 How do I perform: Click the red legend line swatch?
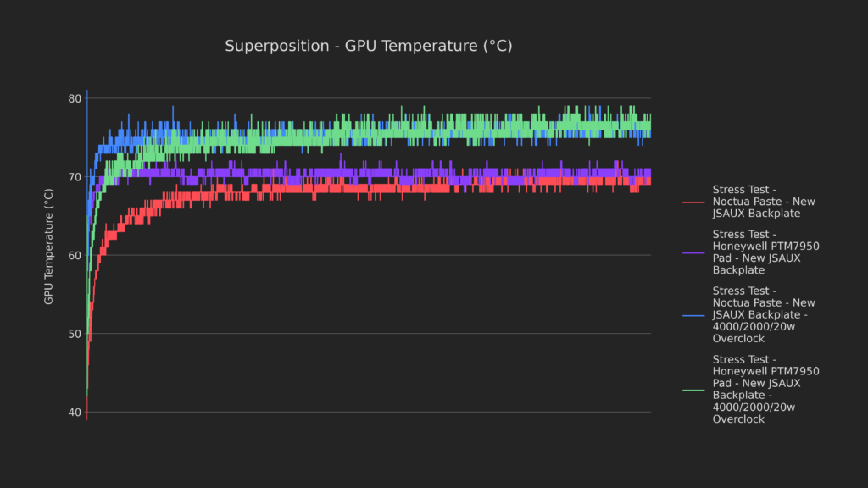tap(693, 201)
